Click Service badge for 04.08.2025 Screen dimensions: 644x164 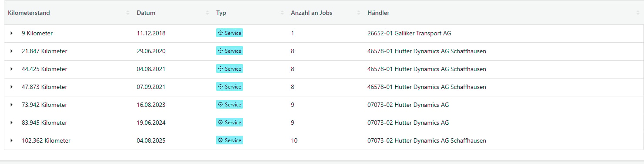click(x=230, y=140)
